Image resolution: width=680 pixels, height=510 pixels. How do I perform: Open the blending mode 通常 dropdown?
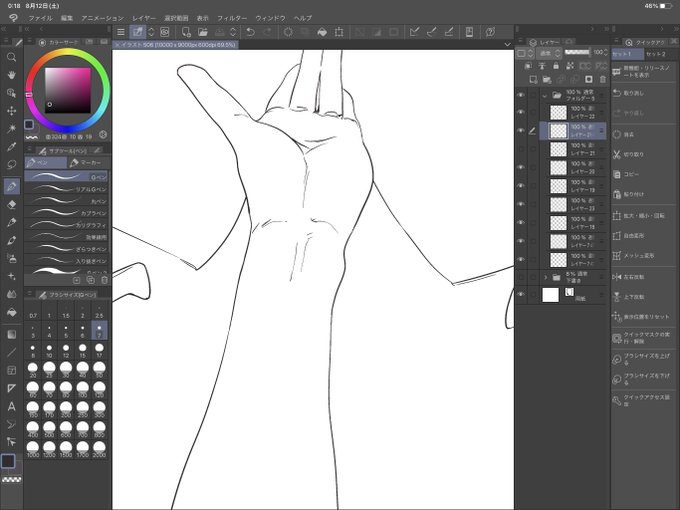tap(549, 53)
